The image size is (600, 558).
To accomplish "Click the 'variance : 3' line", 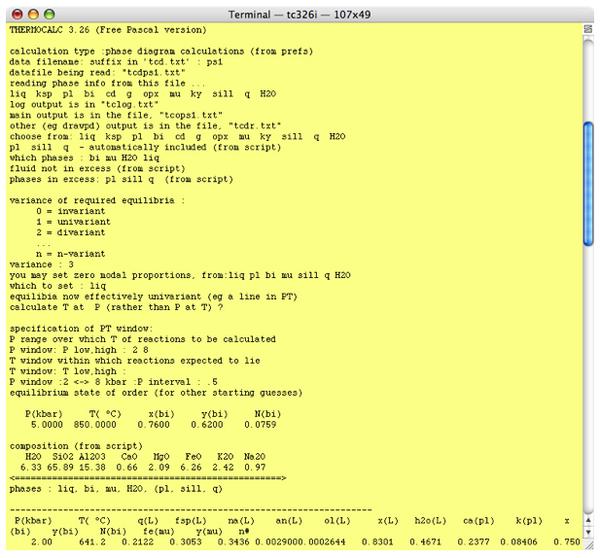I will [41, 265].
